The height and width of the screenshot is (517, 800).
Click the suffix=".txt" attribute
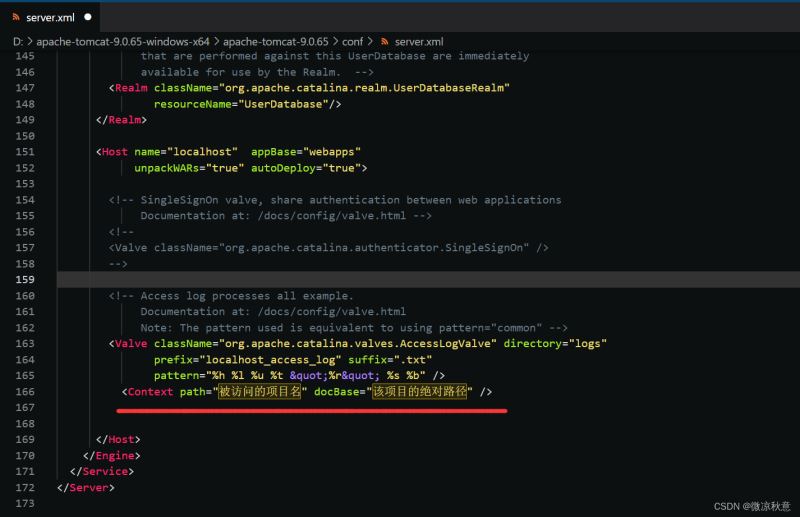[390, 360]
